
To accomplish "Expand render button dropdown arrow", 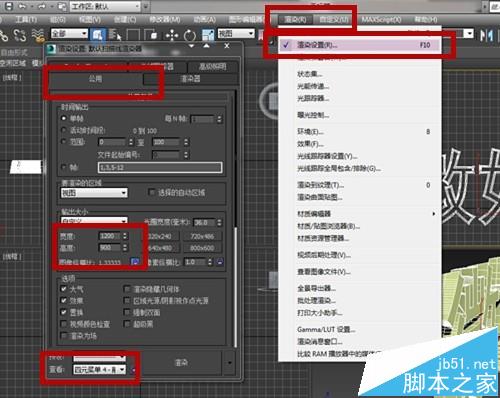I will coord(230,362).
